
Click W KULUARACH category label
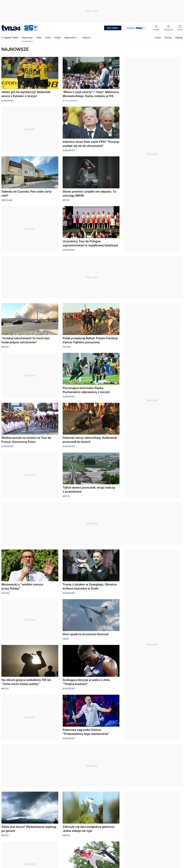[x=70, y=101]
